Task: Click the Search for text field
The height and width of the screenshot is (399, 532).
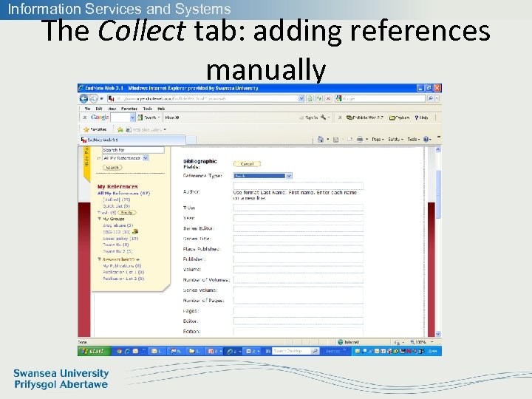Action: point(133,149)
